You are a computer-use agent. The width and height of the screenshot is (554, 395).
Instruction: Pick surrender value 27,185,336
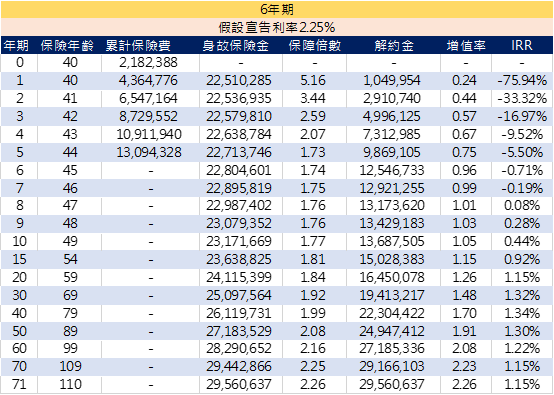click(392, 349)
